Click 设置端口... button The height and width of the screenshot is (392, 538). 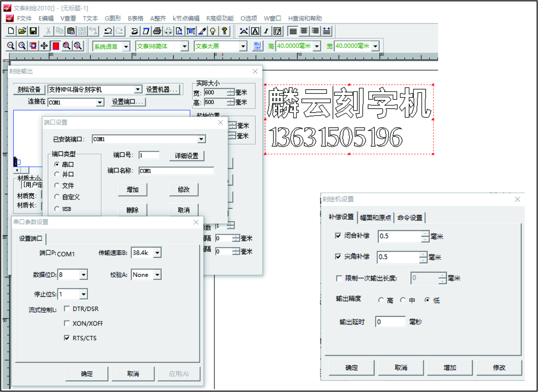click(128, 102)
